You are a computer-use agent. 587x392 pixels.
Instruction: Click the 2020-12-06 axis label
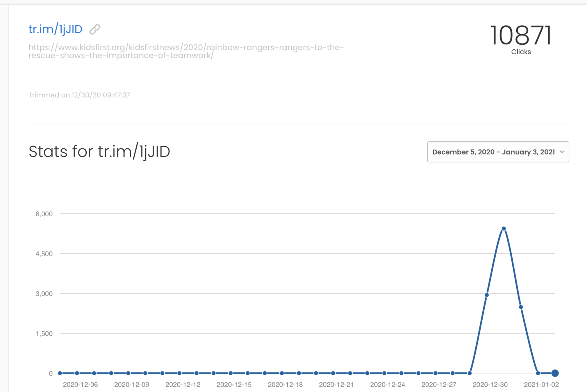80,385
